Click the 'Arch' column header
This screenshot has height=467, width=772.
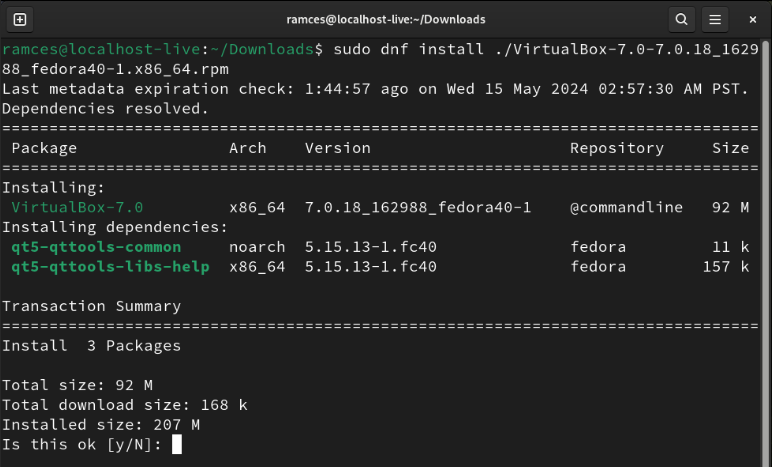(x=248, y=148)
